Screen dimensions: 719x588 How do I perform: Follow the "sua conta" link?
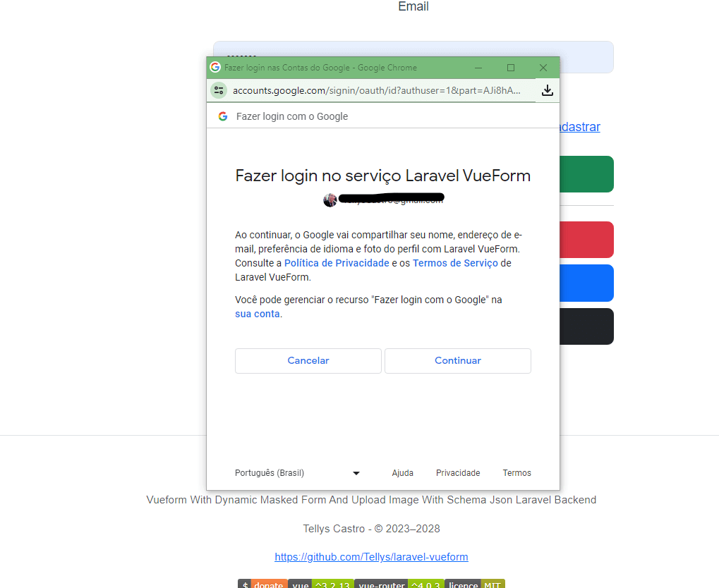257,314
